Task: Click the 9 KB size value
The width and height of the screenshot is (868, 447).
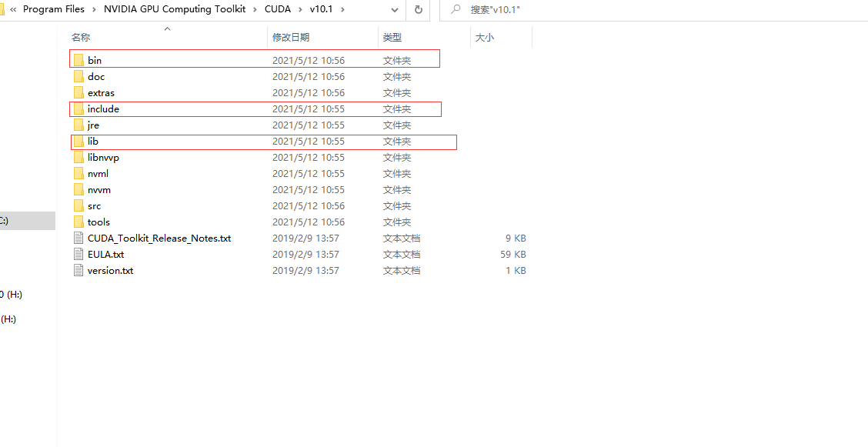Action: coord(516,239)
